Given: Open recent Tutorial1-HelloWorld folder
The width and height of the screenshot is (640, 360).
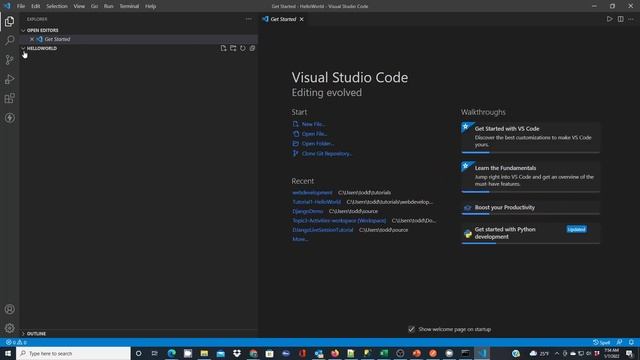Looking at the screenshot, I should [316, 202].
